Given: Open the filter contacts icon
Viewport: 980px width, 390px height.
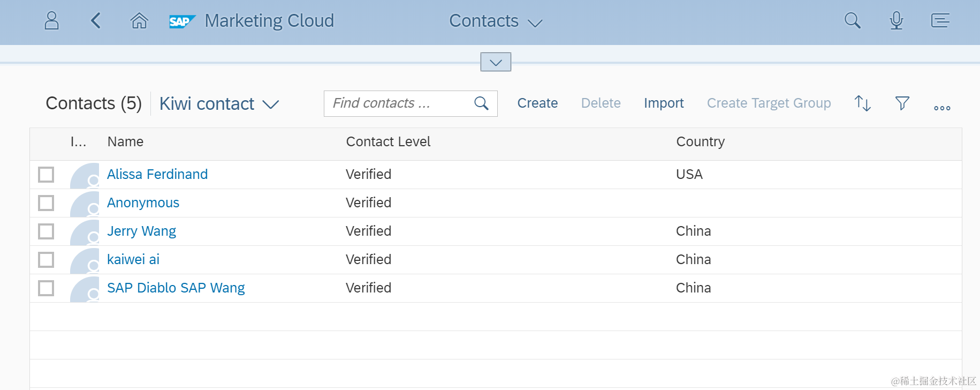Looking at the screenshot, I should click(x=902, y=103).
